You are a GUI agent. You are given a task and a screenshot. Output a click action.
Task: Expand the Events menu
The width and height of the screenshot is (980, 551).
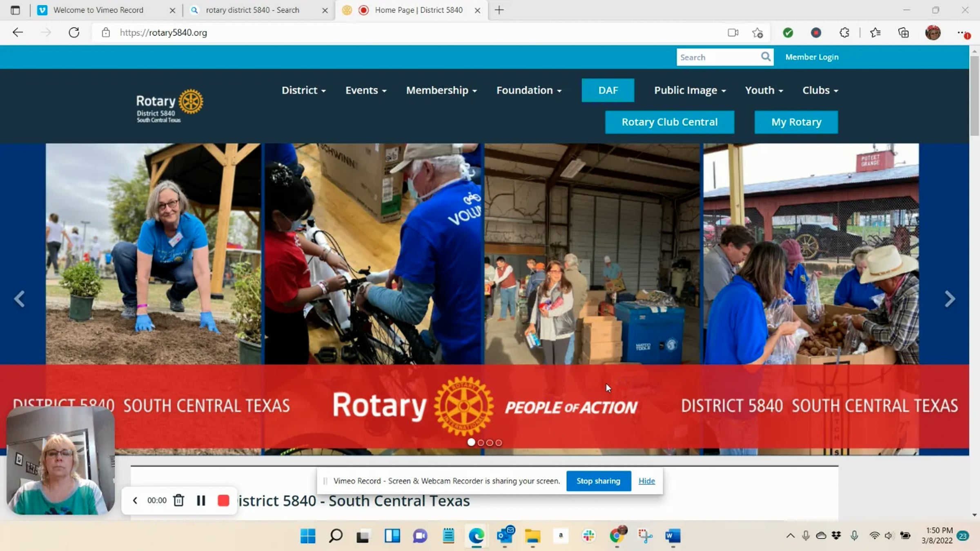pos(366,90)
